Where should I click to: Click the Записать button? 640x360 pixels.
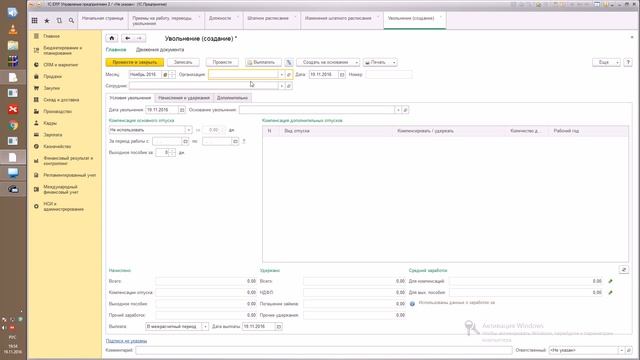[183, 62]
